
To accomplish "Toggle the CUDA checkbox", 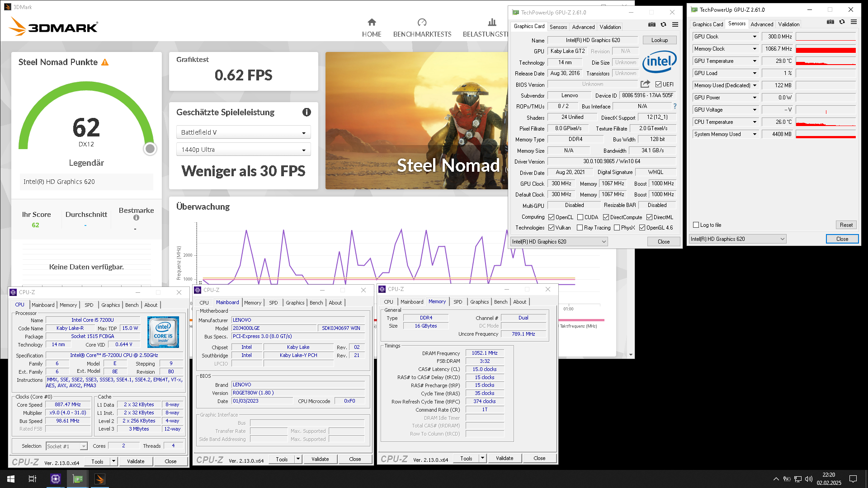I will tap(580, 217).
